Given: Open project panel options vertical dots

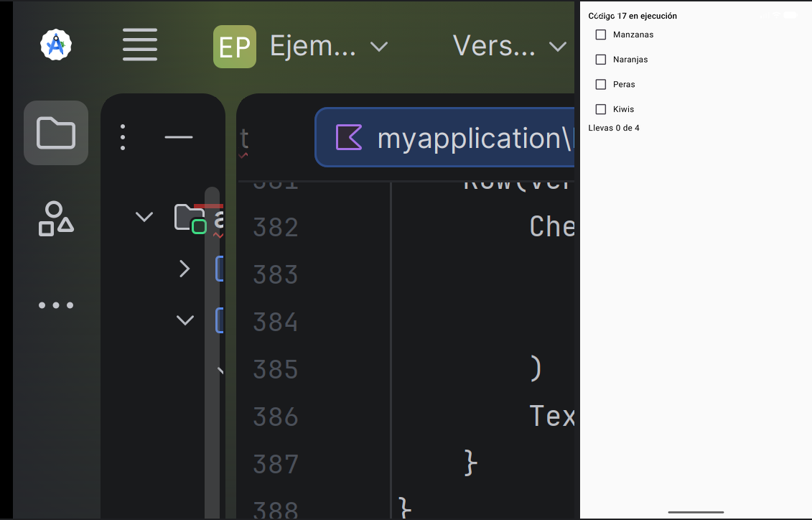Looking at the screenshot, I should tap(123, 137).
